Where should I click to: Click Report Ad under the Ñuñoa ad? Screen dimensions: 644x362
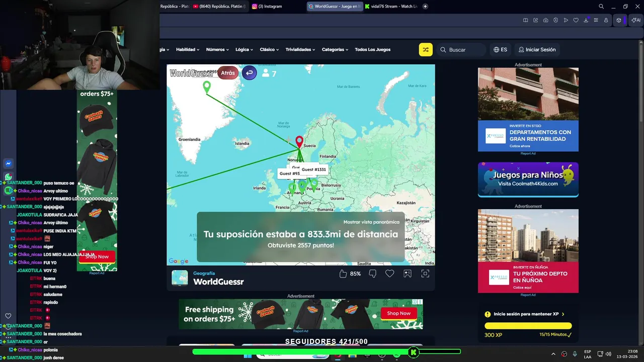pyautogui.click(x=528, y=295)
